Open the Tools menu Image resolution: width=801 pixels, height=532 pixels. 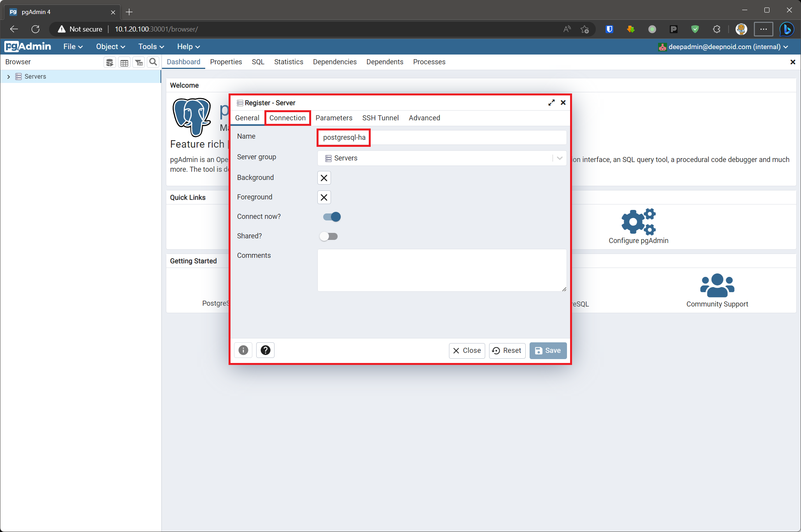tap(151, 46)
